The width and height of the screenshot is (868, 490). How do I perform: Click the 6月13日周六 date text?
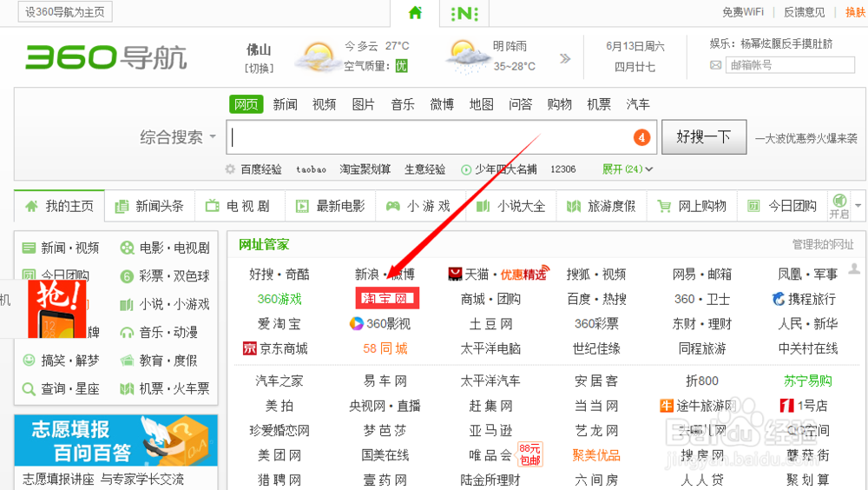(635, 46)
